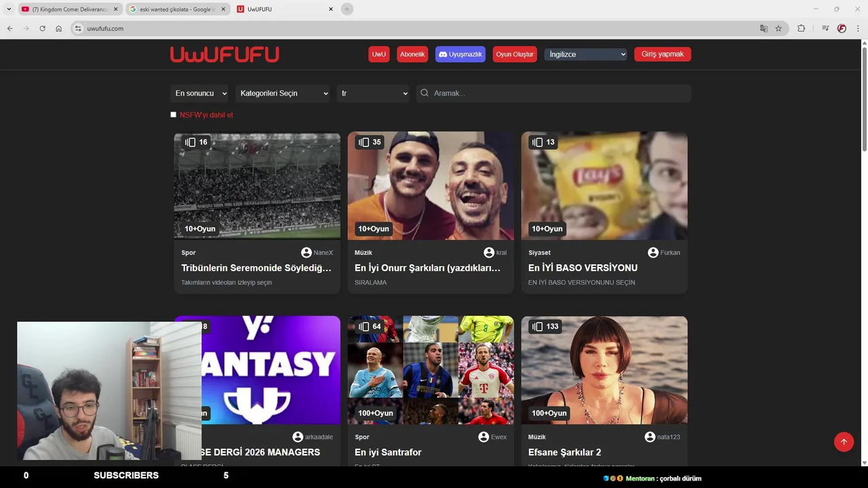Click the UwUFUFU site logo
Screen dimensions: 868x488
click(x=224, y=54)
